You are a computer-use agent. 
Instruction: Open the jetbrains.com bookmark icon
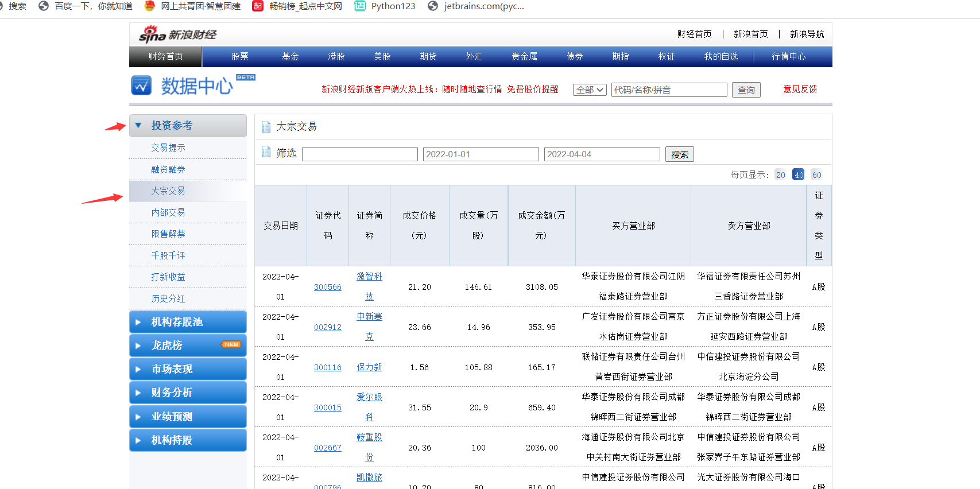433,6
